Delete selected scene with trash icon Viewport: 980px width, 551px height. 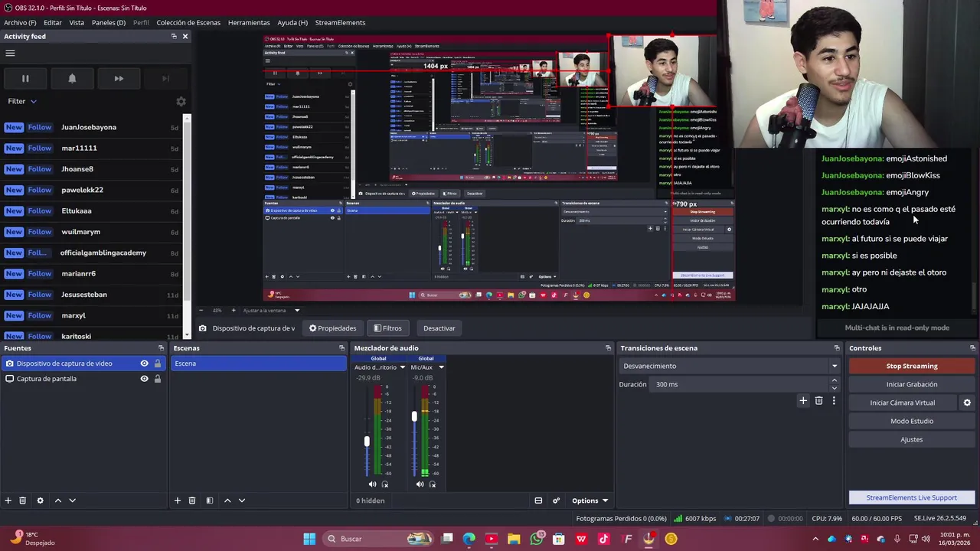click(x=192, y=500)
